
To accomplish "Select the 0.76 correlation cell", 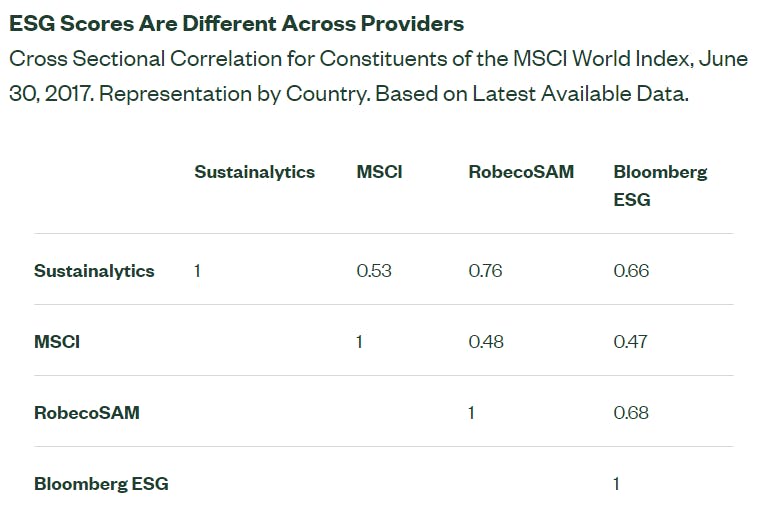I will [x=485, y=271].
